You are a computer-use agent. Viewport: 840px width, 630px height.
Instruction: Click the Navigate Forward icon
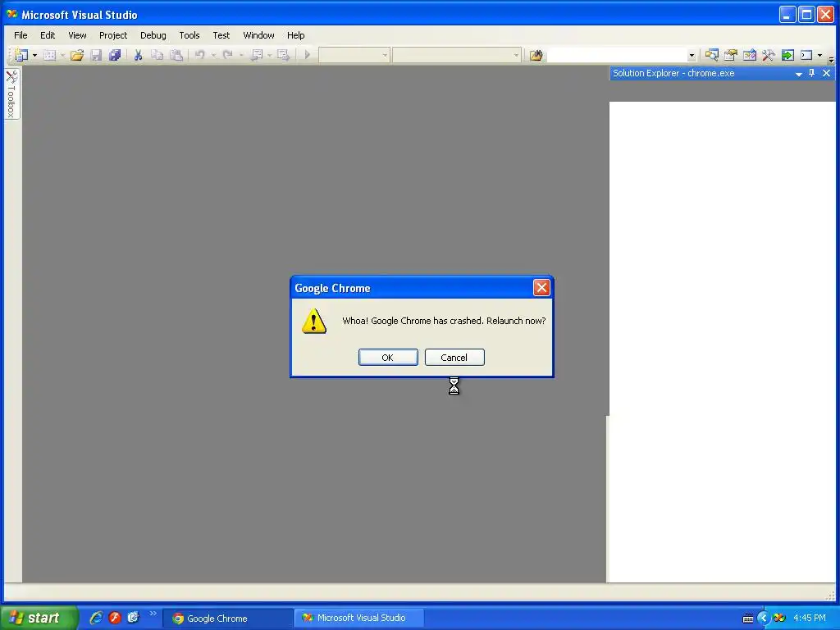(x=283, y=55)
